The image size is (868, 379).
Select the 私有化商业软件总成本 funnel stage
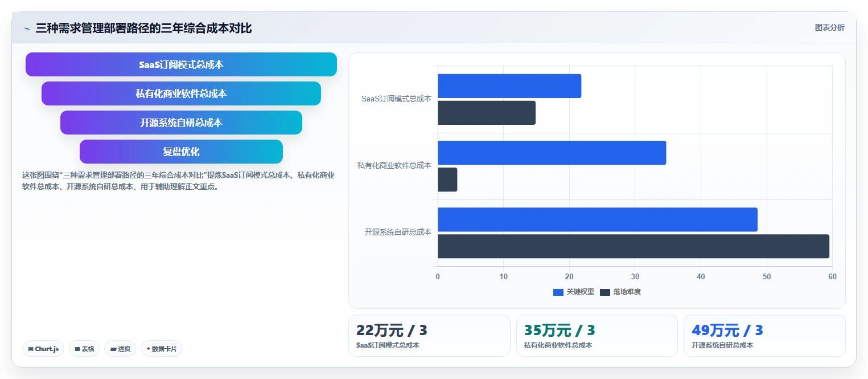[181, 93]
